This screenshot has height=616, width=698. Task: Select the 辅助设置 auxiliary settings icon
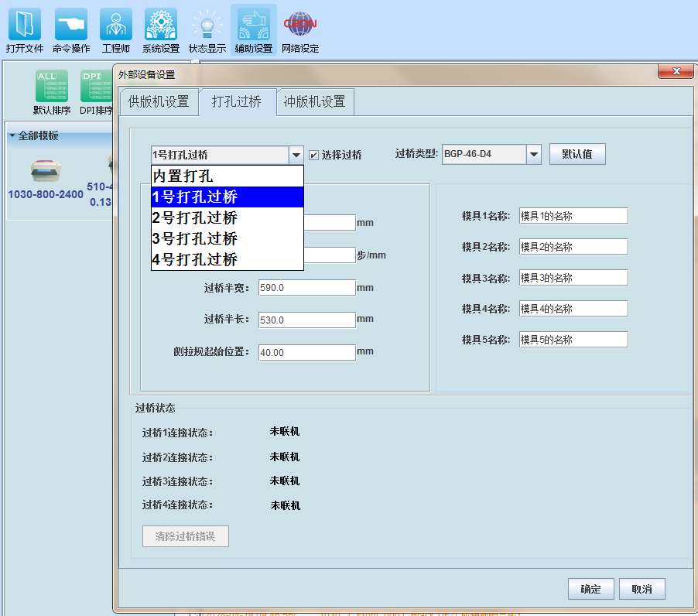(253, 25)
